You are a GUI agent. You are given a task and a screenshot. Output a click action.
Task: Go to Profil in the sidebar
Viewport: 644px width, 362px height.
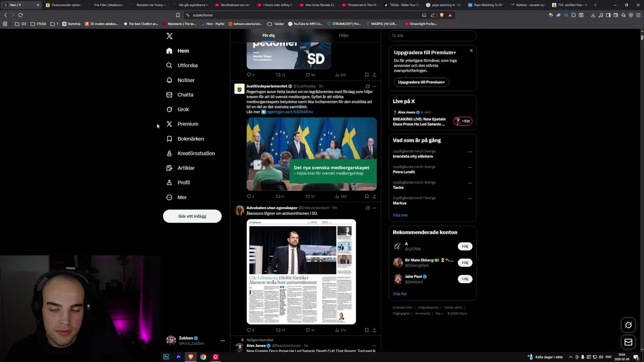[x=178, y=183]
